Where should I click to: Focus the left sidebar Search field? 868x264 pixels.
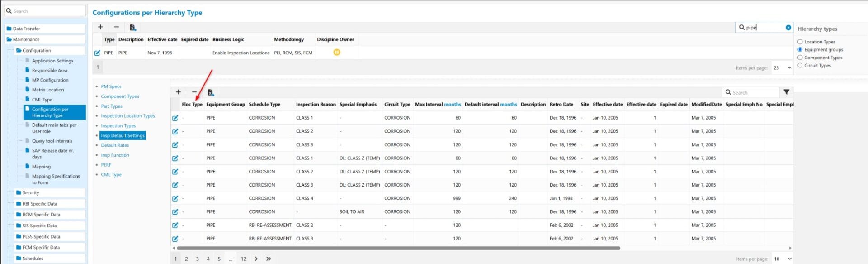(x=45, y=11)
